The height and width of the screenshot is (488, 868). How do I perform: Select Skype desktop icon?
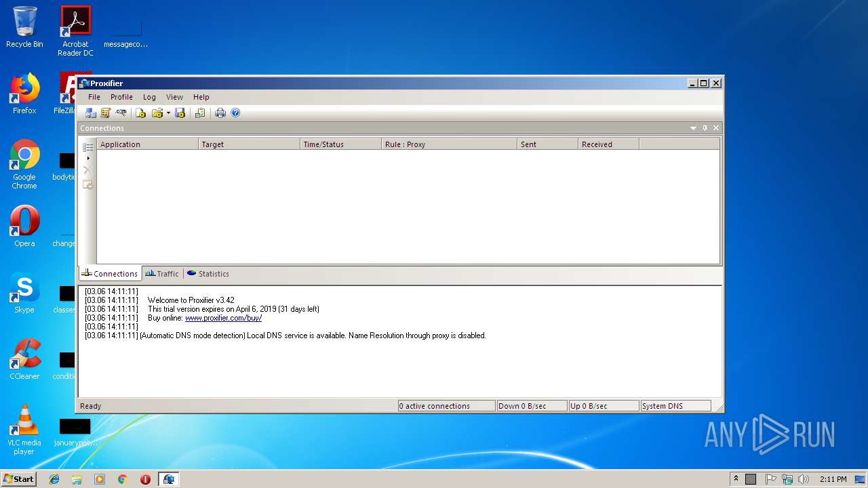tap(24, 293)
